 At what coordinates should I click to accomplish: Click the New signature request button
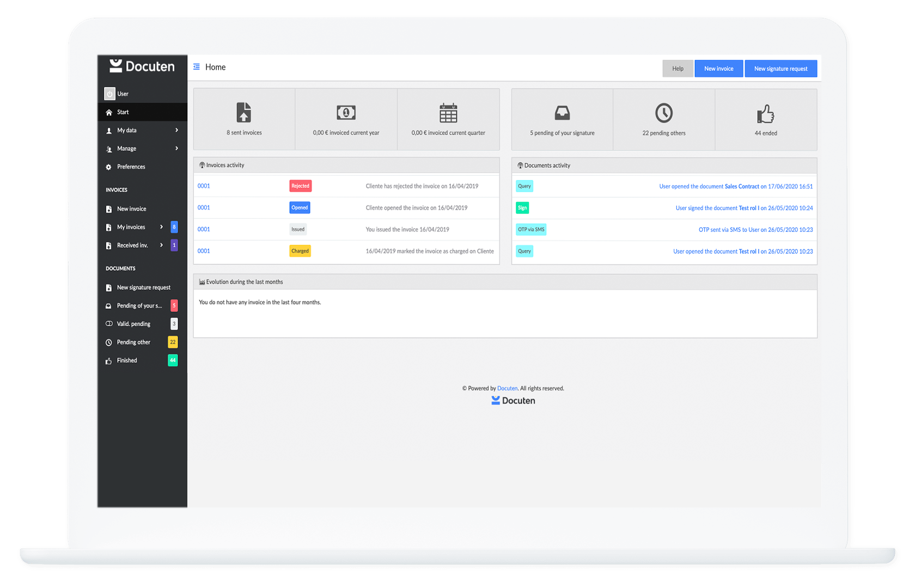[780, 68]
